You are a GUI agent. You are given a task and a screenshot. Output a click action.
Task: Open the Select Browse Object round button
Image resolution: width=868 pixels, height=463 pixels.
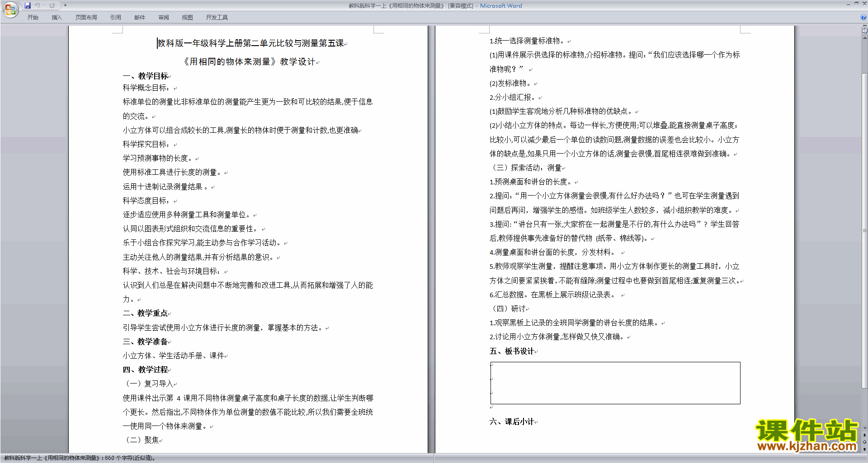[864, 442]
